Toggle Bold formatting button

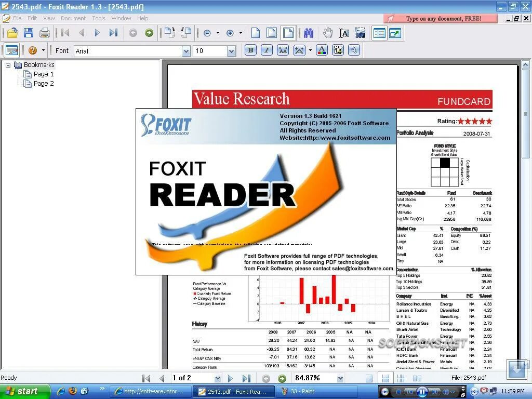tap(251, 50)
